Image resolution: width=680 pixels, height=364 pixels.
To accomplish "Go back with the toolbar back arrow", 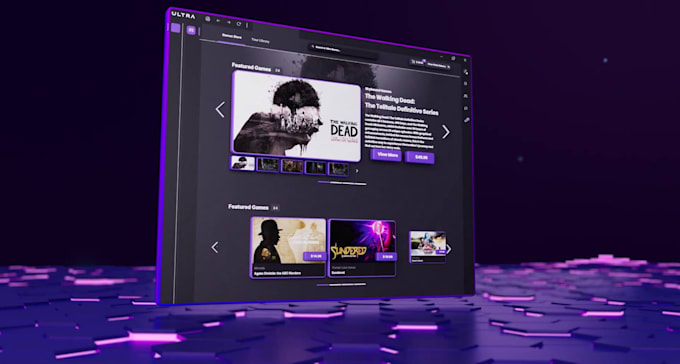I will [218, 21].
